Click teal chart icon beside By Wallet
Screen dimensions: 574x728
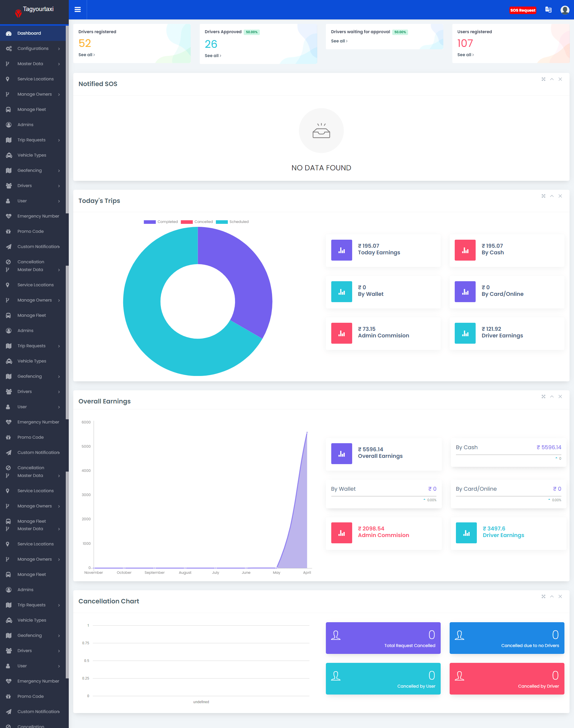341,292
